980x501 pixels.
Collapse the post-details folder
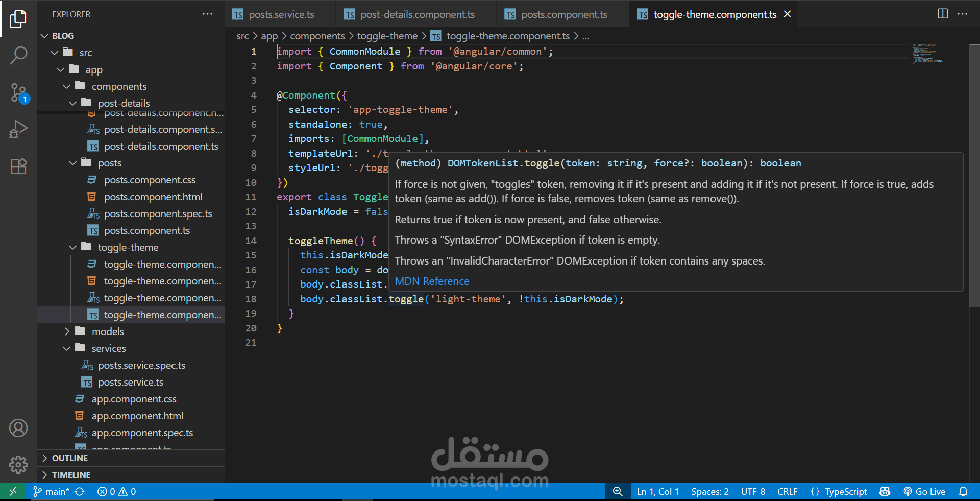click(x=72, y=103)
